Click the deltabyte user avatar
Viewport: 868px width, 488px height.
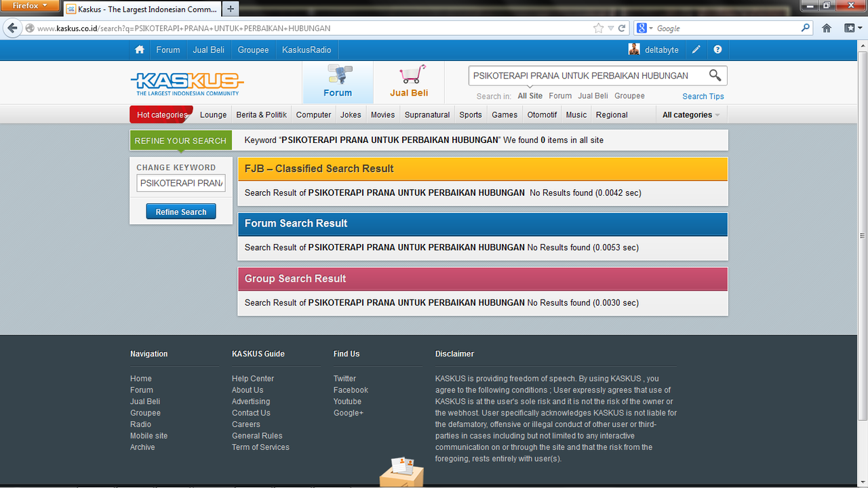click(634, 49)
